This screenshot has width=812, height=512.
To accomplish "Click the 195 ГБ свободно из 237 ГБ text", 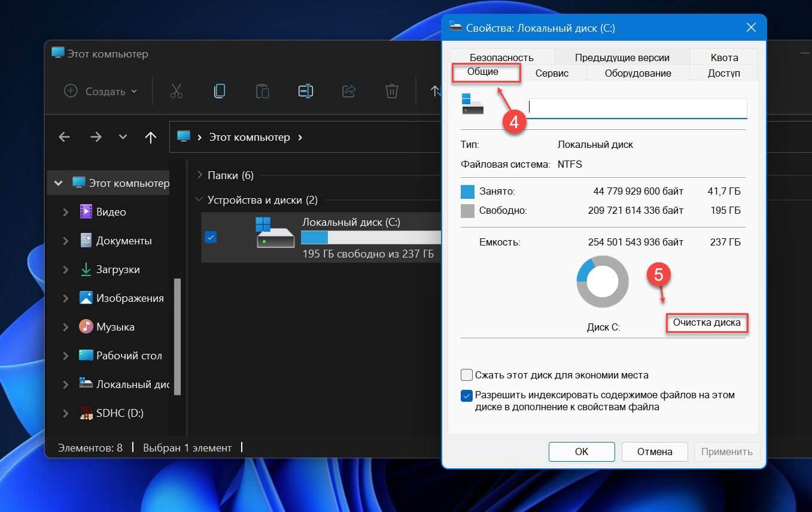I will pyautogui.click(x=368, y=254).
